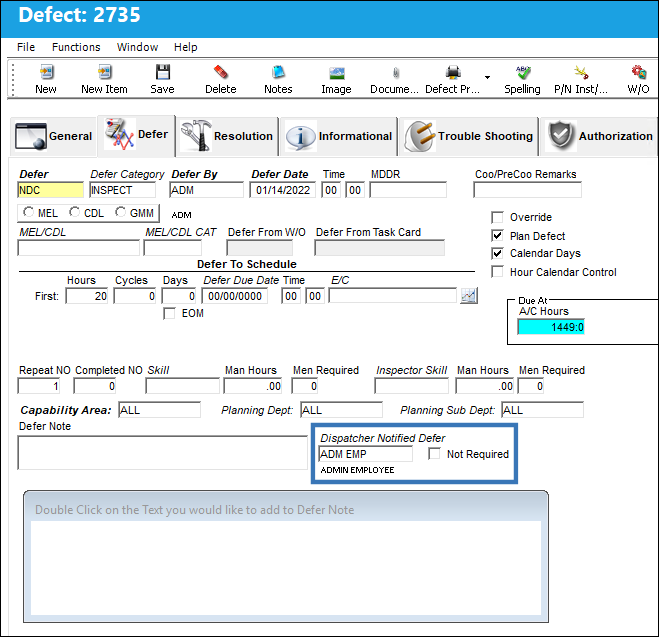Open the Notes icon
The image size is (659, 637).
(278, 72)
